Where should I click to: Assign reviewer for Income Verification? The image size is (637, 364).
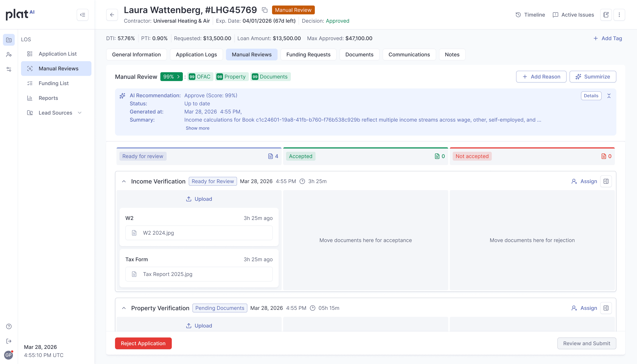[584, 181]
